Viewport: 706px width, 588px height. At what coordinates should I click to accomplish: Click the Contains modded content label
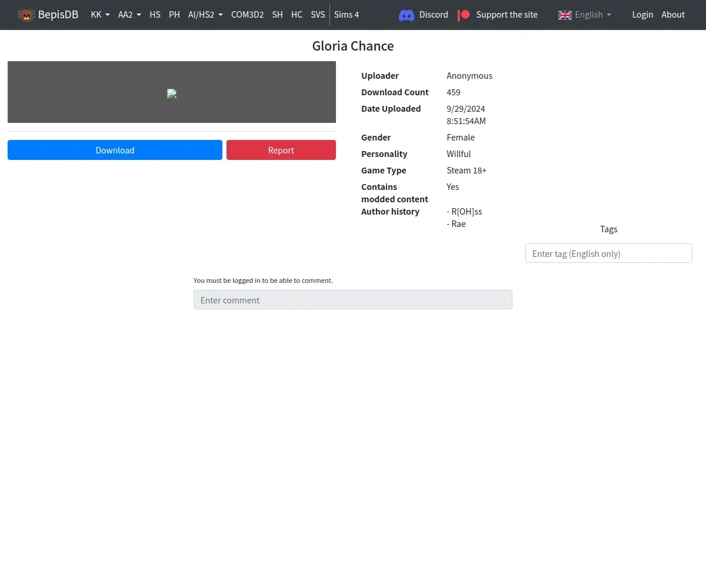395,193
